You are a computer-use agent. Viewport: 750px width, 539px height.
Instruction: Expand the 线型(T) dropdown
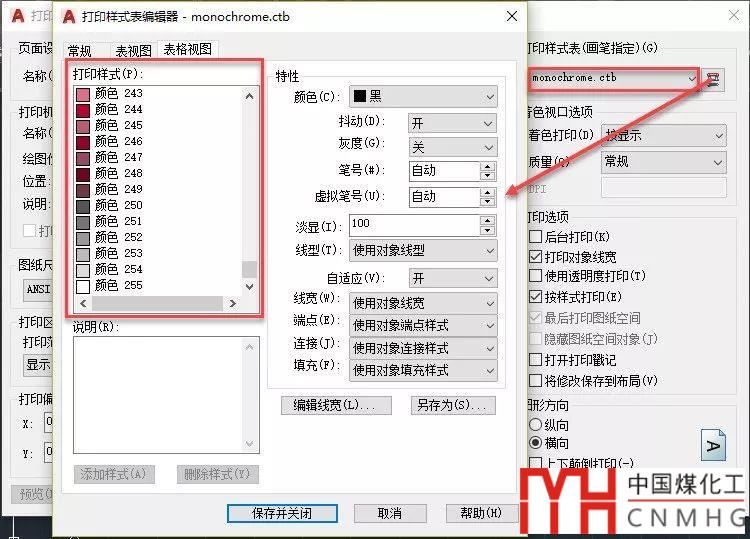423,250
